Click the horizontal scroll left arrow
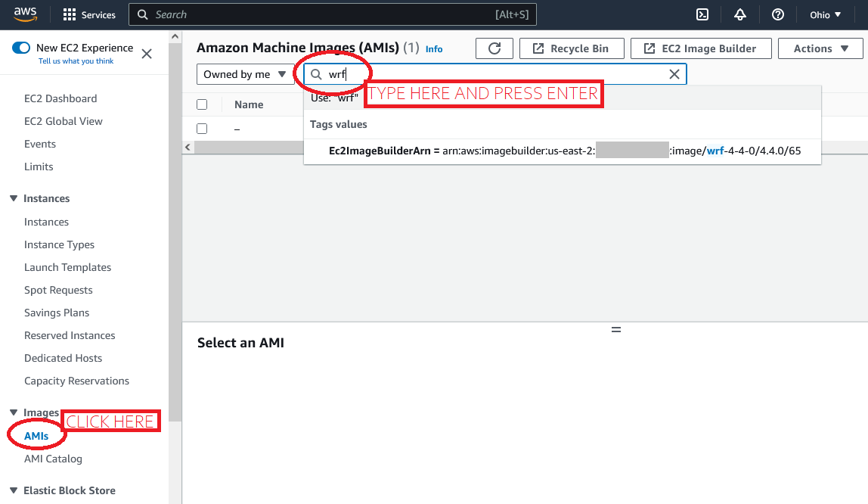The height and width of the screenshot is (504, 868). pos(188,147)
